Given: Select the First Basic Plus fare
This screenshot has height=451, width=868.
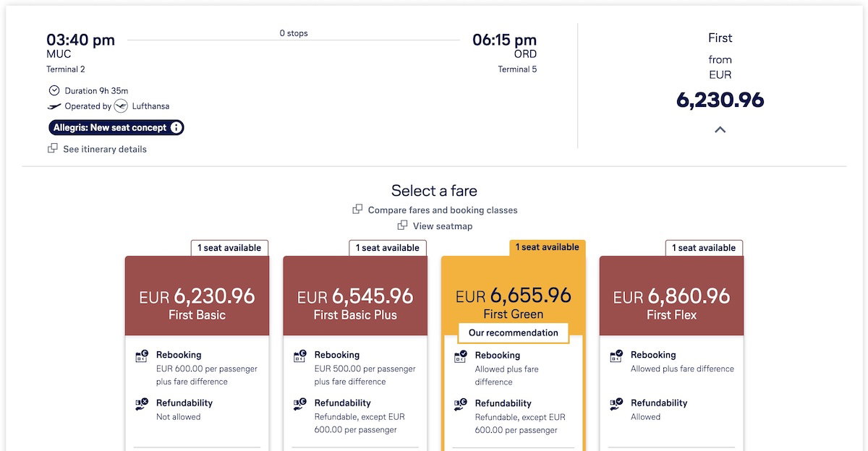Looking at the screenshot, I should [x=354, y=304].
